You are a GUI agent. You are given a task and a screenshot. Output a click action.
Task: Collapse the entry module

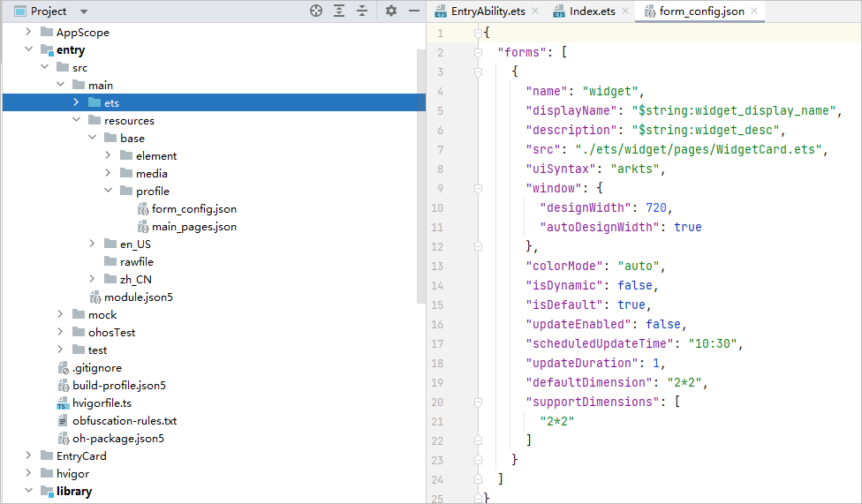coord(28,49)
